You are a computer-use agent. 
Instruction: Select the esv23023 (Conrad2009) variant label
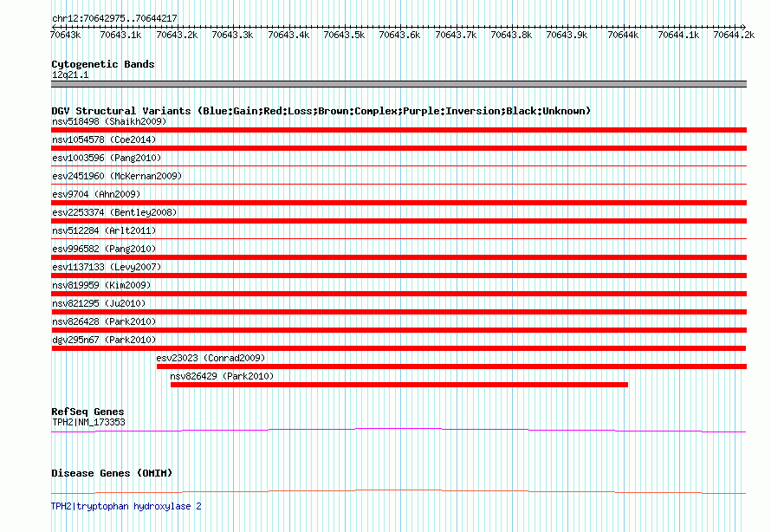click(211, 358)
